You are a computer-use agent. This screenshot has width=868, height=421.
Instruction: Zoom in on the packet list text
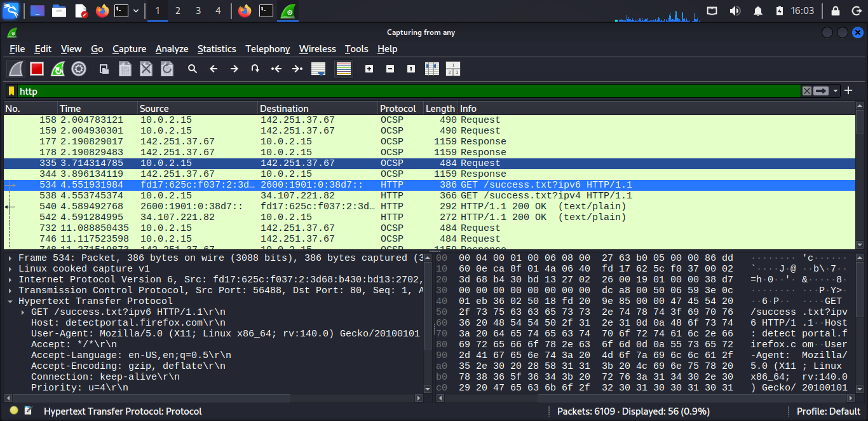pos(369,69)
